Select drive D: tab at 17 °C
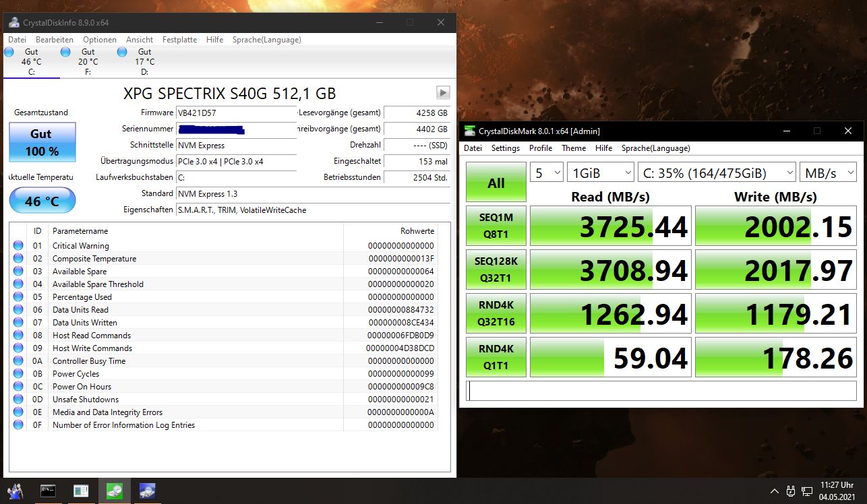The height and width of the screenshot is (504, 867). (145, 61)
